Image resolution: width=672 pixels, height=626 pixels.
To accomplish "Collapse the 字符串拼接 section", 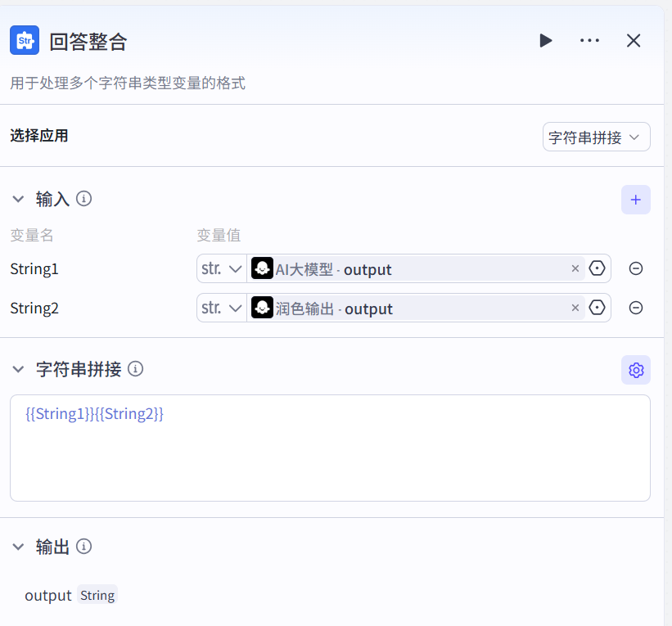I will pyautogui.click(x=18, y=370).
